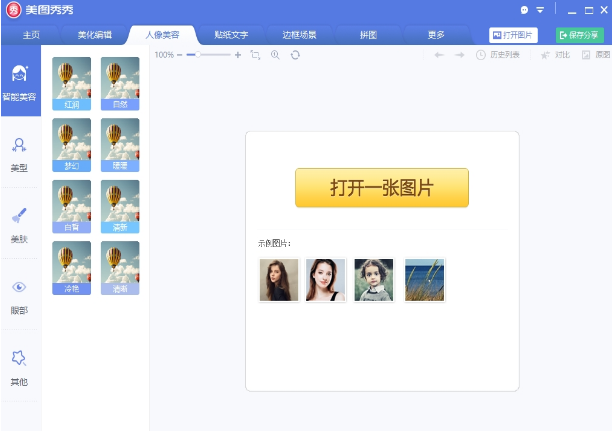The width and height of the screenshot is (613, 431).
Task: Click the rotate icon in toolbar
Action: 295,55
